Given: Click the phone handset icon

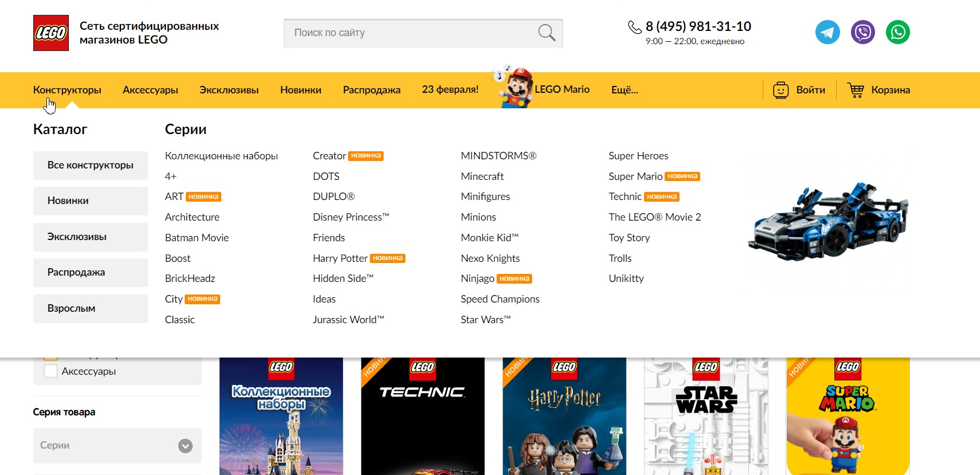Looking at the screenshot, I should tap(634, 27).
